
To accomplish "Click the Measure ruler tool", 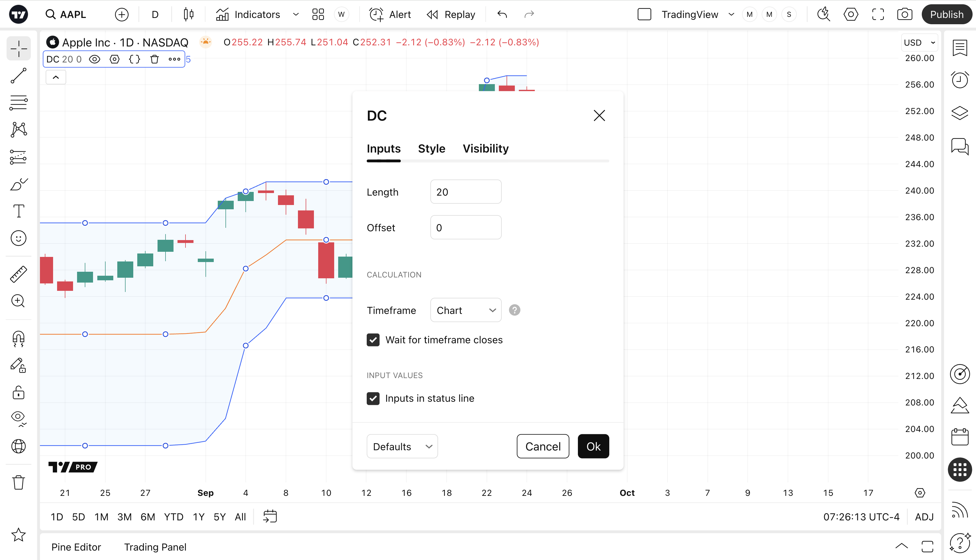I will click(19, 274).
